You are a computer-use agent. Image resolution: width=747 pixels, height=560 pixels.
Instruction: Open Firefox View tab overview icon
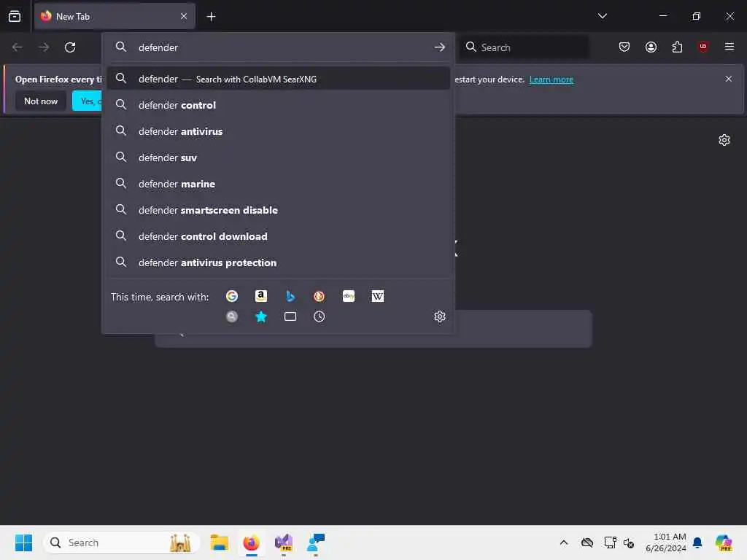(15, 16)
